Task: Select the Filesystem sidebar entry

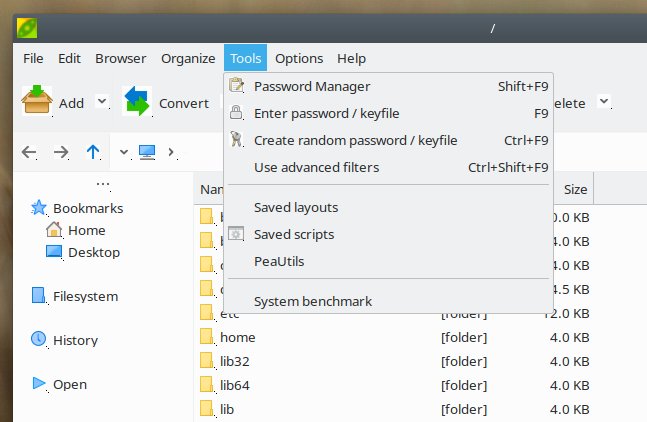Action: click(x=85, y=296)
